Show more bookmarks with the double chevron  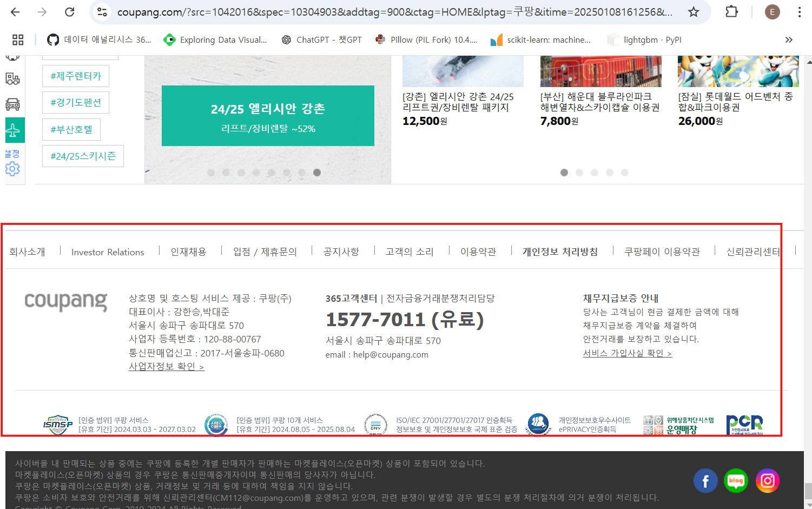[789, 39]
